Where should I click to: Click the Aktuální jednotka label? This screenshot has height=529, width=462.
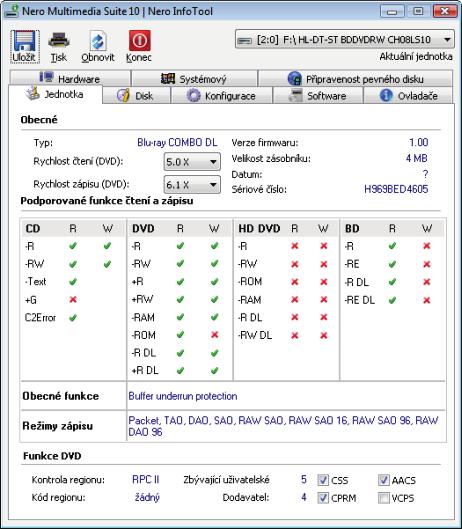(x=416, y=57)
